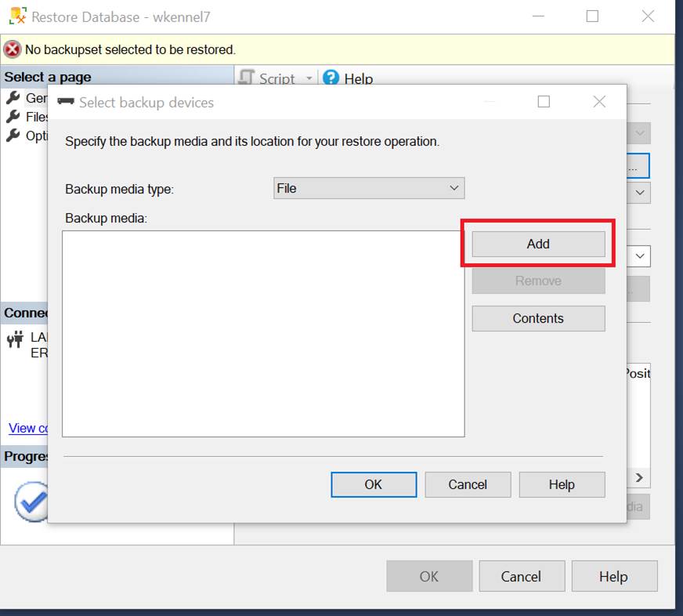Click the server connection icon in the Connection section

(x=15, y=339)
